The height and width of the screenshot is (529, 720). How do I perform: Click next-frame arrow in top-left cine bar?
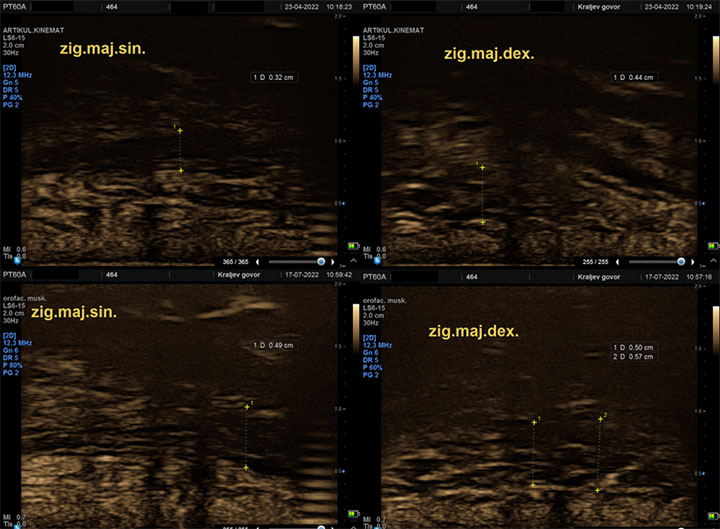pyautogui.click(x=332, y=261)
